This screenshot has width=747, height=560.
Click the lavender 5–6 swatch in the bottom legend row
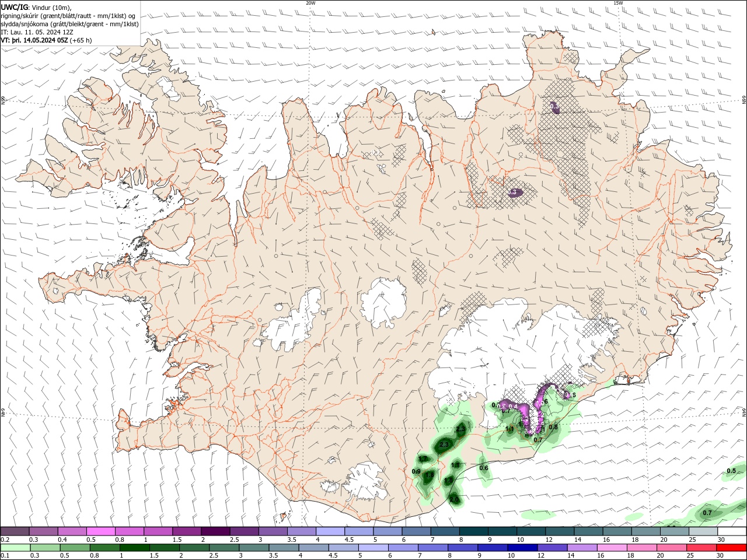coord(373,548)
